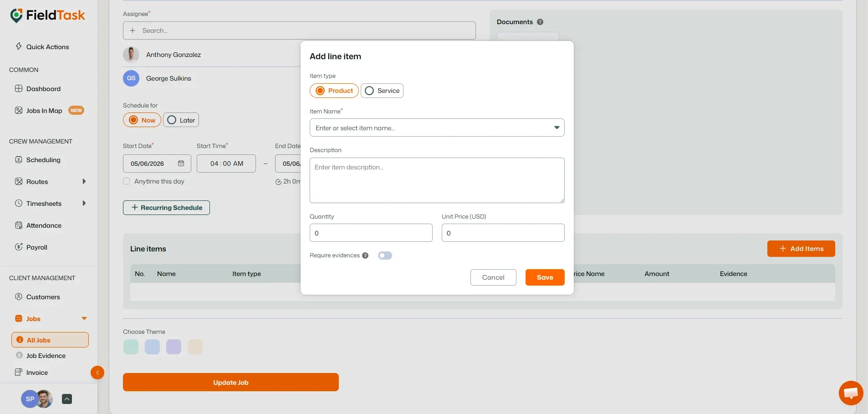This screenshot has height=414, width=868.
Task: Collapse sidebar with orange arrow button
Action: click(97, 373)
